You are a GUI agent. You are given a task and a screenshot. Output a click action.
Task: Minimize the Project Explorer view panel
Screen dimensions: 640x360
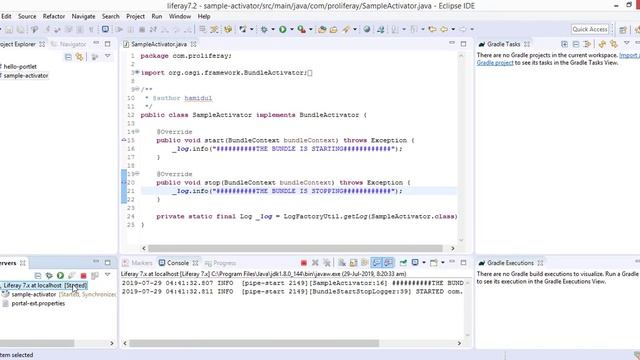[96, 44]
